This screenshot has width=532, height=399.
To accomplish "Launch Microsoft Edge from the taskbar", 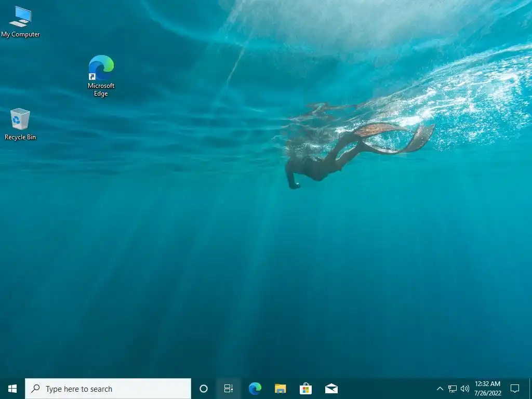I will coord(255,389).
